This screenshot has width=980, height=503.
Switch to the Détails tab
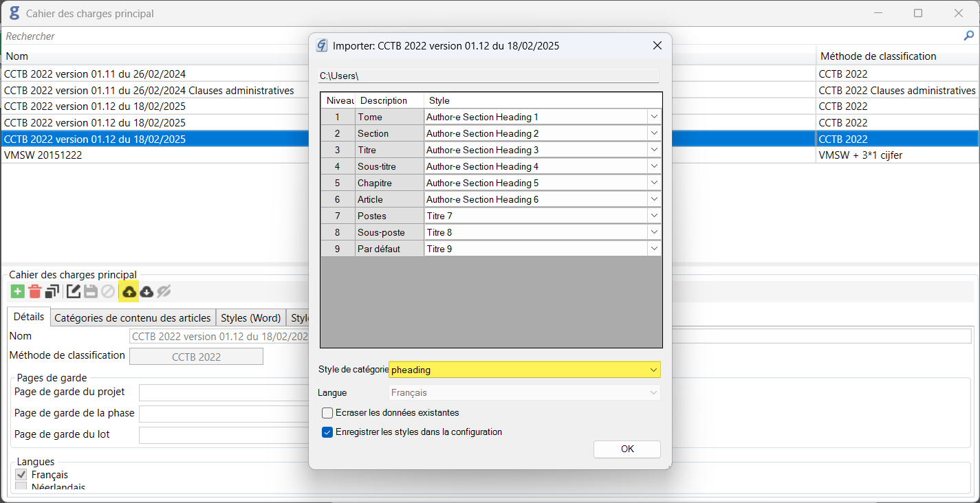tap(29, 317)
